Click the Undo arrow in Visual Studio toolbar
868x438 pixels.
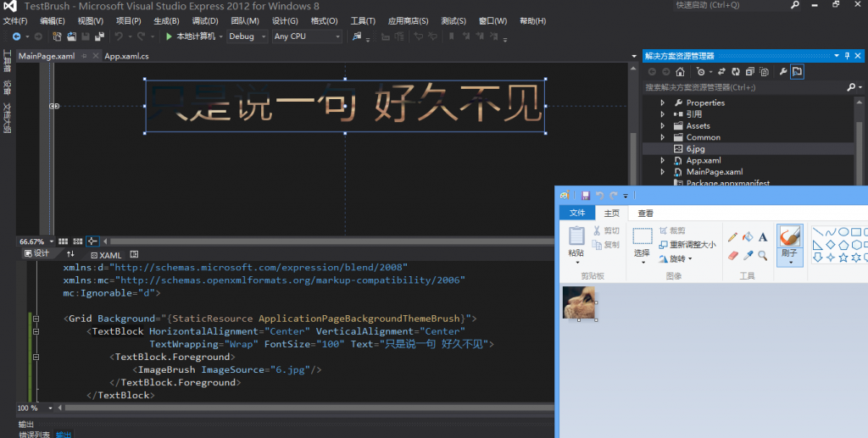(x=119, y=36)
